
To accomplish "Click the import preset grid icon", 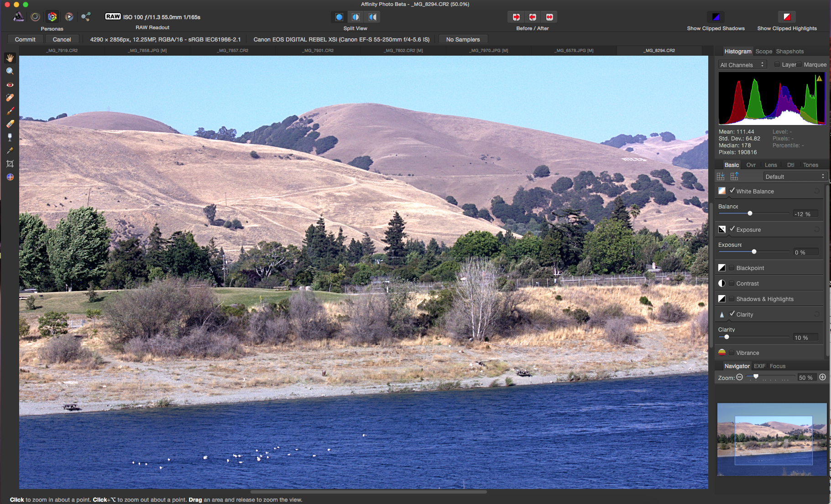I will (x=721, y=176).
